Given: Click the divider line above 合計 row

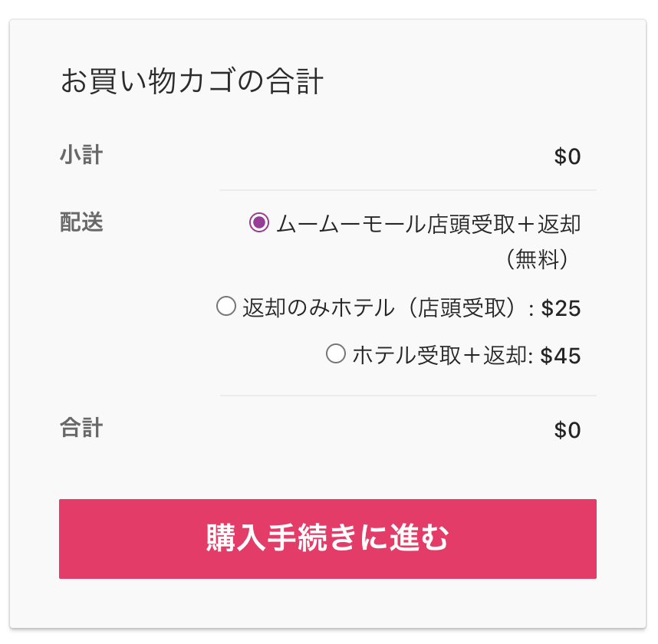Looking at the screenshot, I should point(408,396).
